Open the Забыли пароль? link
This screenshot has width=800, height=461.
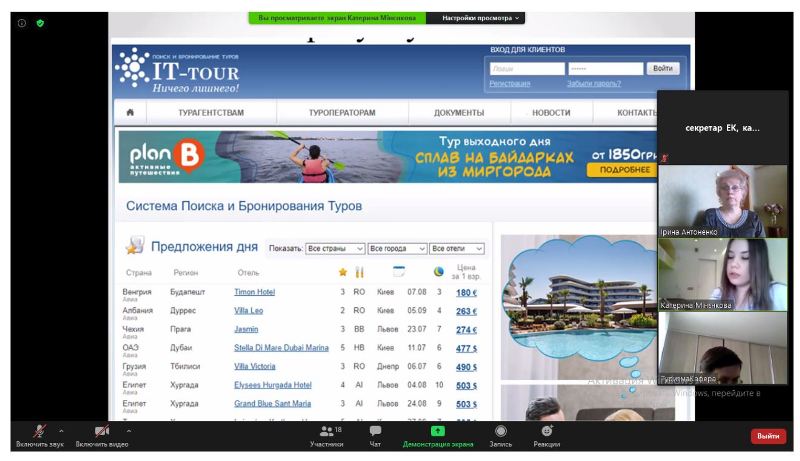click(594, 83)
